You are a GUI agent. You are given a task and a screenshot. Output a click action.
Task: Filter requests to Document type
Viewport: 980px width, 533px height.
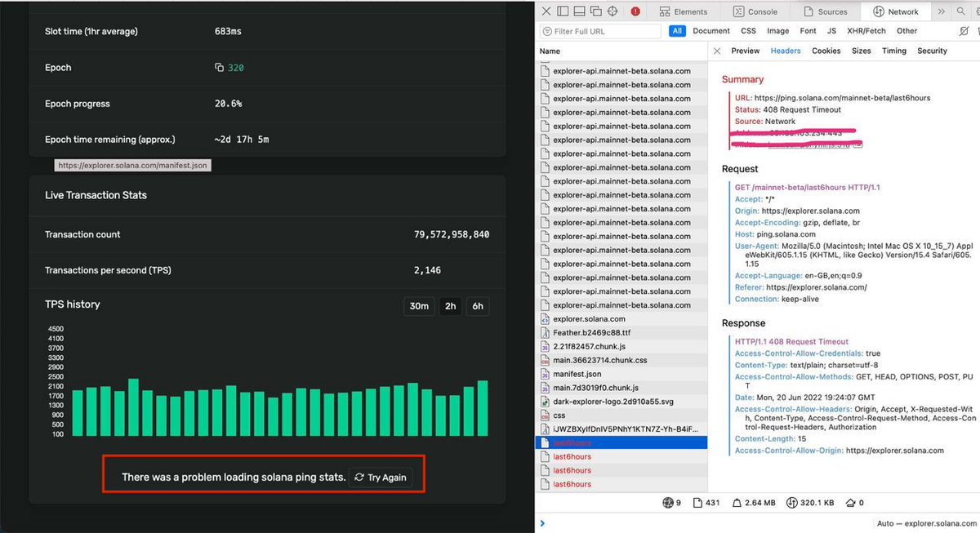[x=711, y=31]
